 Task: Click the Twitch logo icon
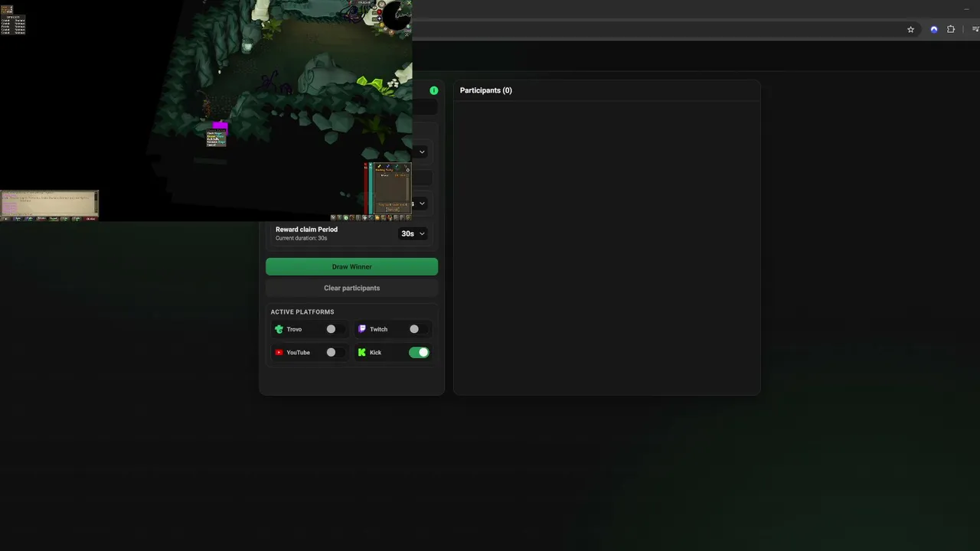[x=362, y=329]
